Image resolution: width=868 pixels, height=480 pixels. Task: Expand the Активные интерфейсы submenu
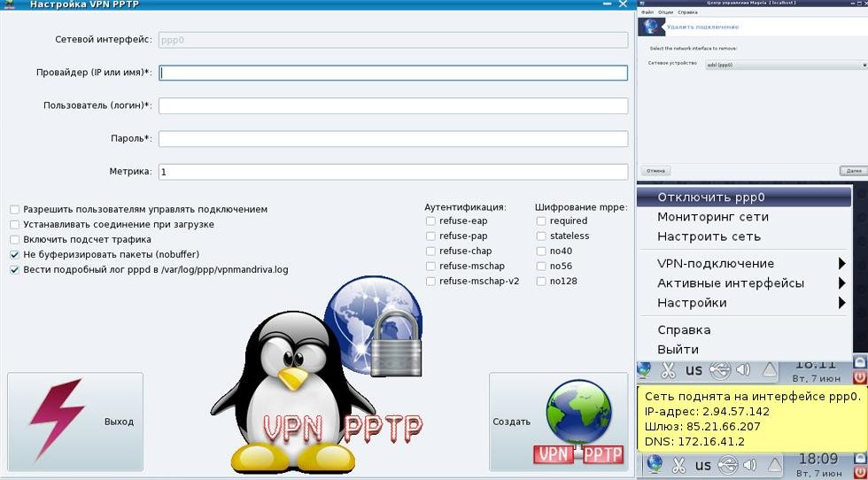coord(743,283)
